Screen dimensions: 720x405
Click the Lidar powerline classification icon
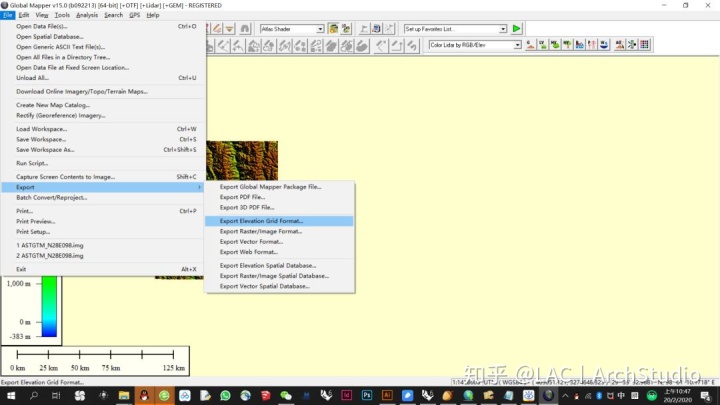click(x=592, y=45)
